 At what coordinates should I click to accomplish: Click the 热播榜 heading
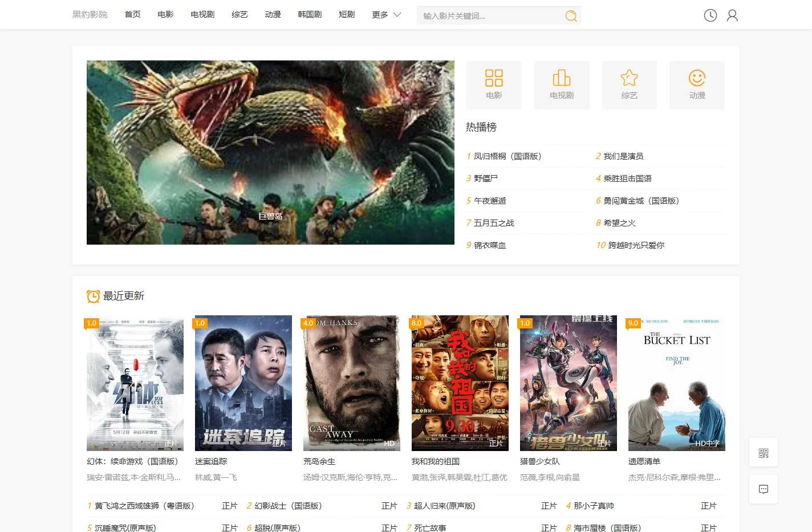[481, 127]
